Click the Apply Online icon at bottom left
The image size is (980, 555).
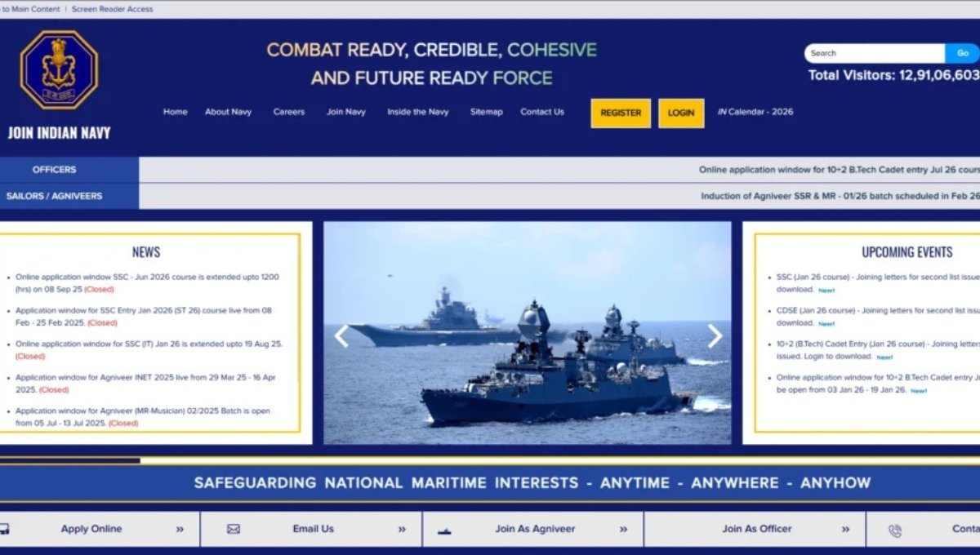(6, 528)
